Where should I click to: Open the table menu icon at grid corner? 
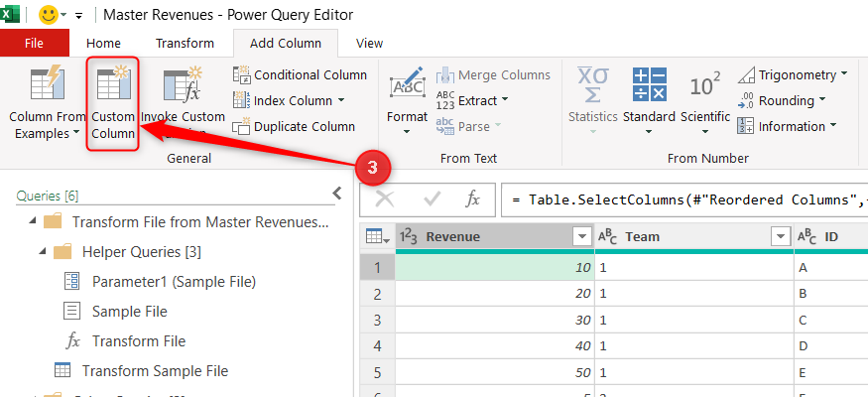[x=378, y=237]
